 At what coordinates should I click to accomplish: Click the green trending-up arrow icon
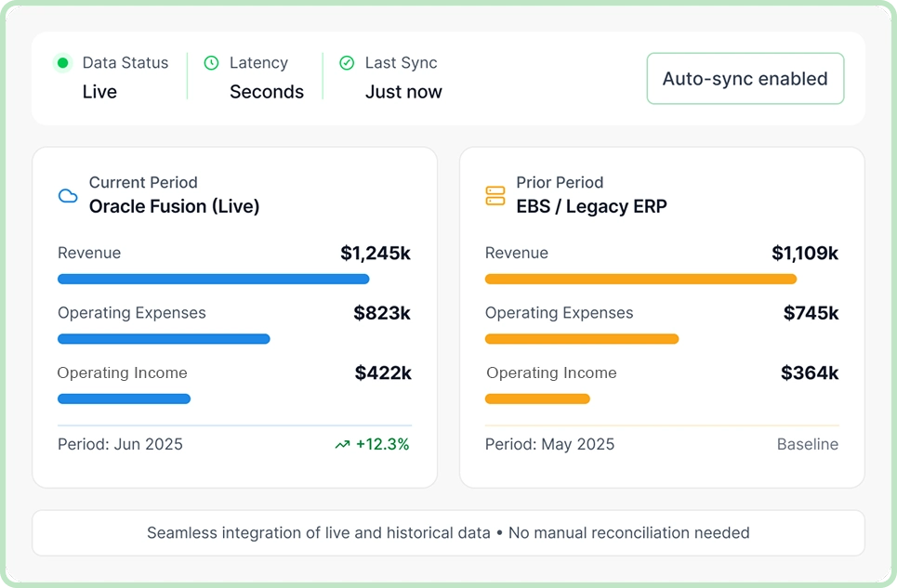coord(342,445)
